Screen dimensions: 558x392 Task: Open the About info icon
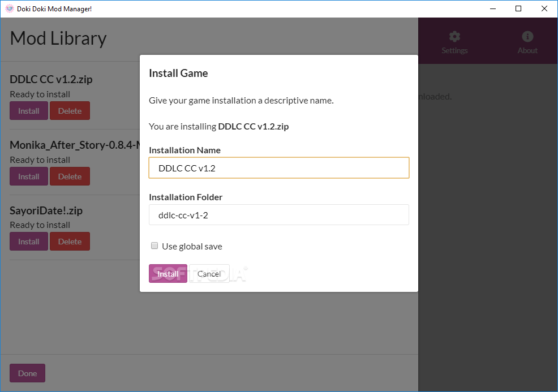coord(527,37)
